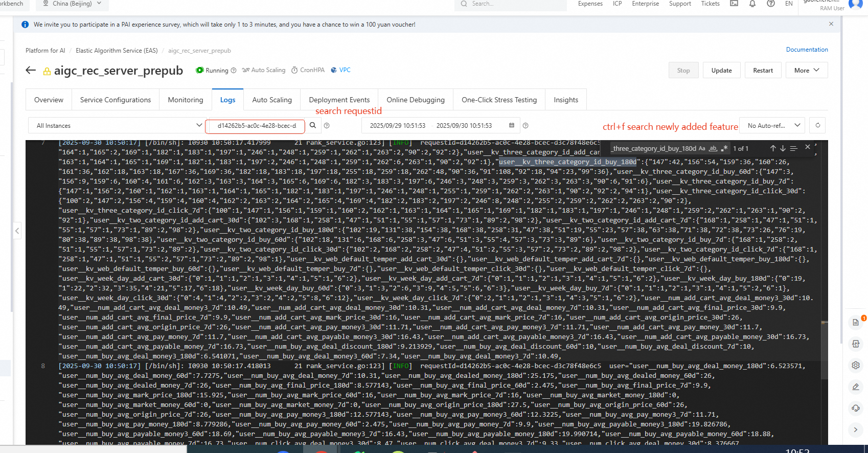The height and width of the screenshot is (453, 868).
Task: Switch to the Online Debugging tab
Action: pos(416,100)
